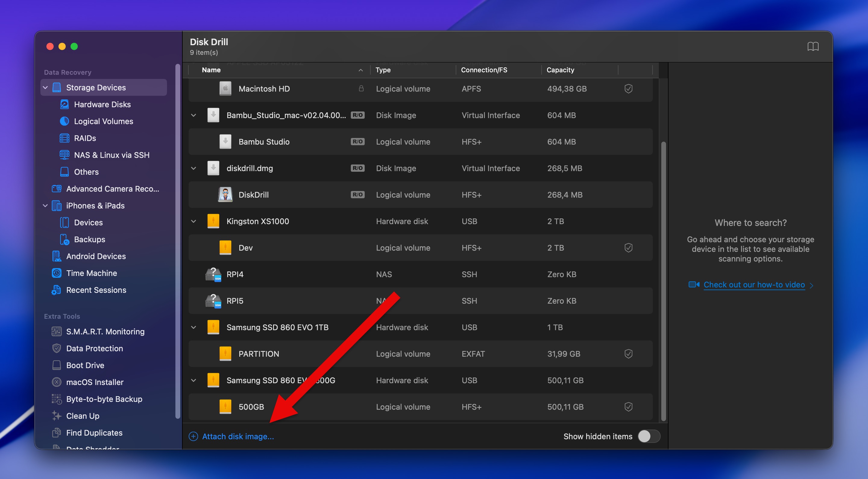Select the RAIDs section in sidebar
Viewport: 868px width, 479px height.
pyautogui.click(x=85, y=138)
